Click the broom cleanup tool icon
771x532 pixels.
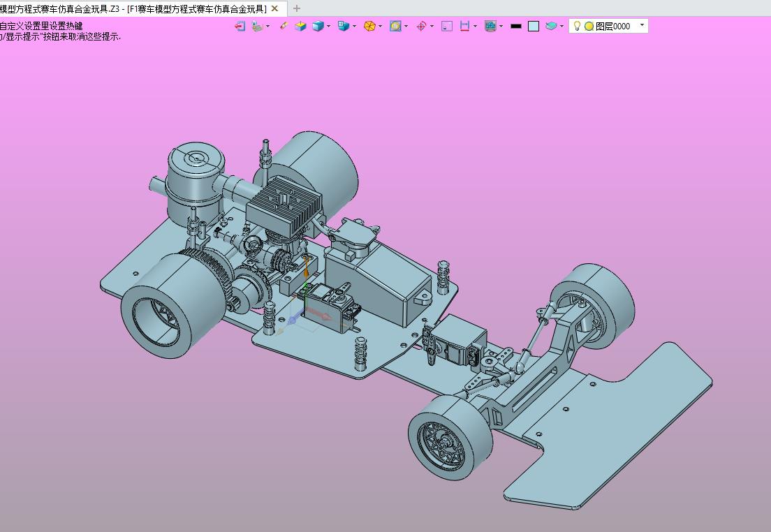click(258, 26)
